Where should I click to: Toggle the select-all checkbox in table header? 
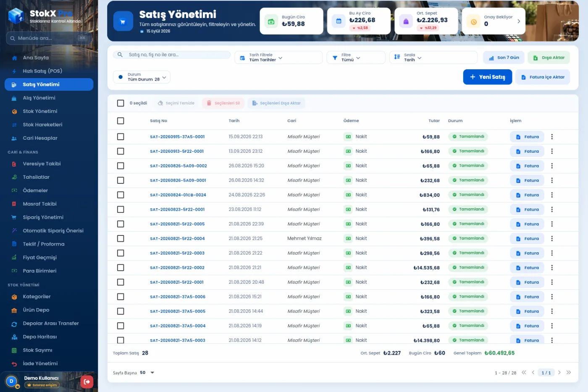121,121
